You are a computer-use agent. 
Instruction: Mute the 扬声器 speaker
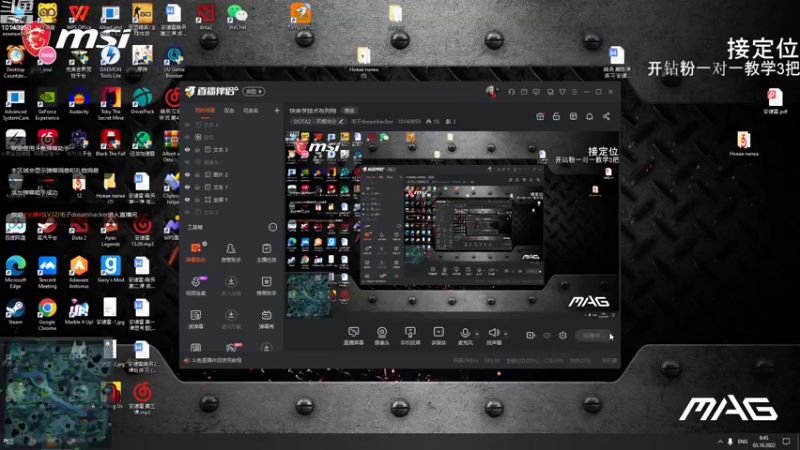click(x=493, y=336)
